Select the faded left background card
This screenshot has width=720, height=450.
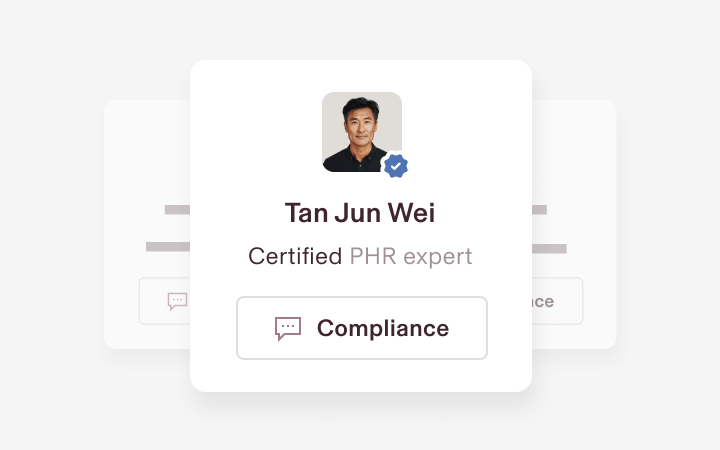click(x=147, y=224)
